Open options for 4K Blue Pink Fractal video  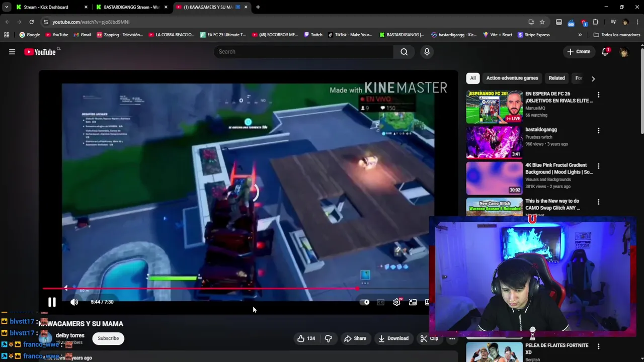pos(598,166)
